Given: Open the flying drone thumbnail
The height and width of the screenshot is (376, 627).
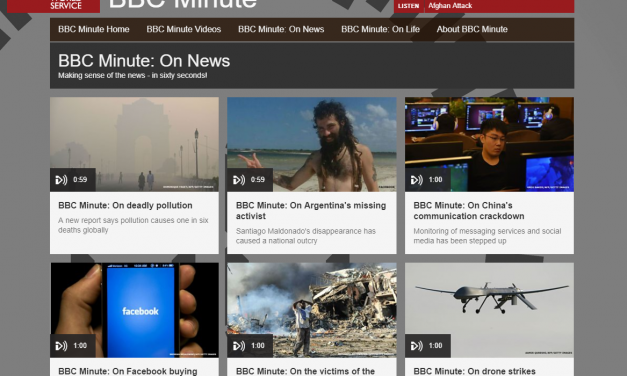Looking at the screenshot, I should coord(489,310).
